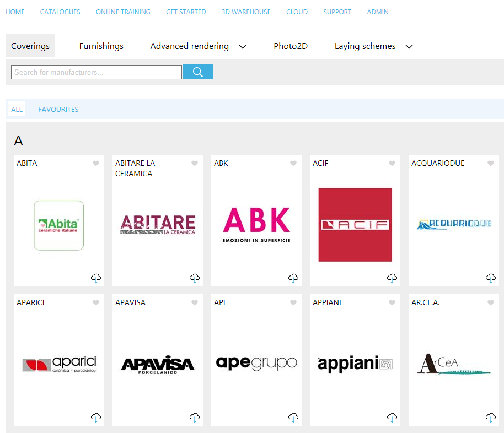This screenshot has height=433, width=504.
Task: Open the Photo2D tab
Action: (x=291, y=46)
